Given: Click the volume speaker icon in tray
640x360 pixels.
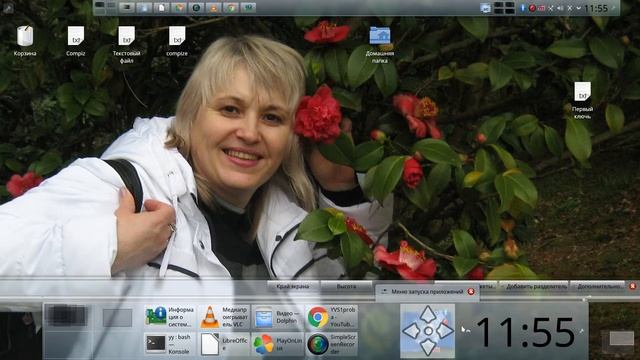Looking at the screenshot, I should (560, 8).
